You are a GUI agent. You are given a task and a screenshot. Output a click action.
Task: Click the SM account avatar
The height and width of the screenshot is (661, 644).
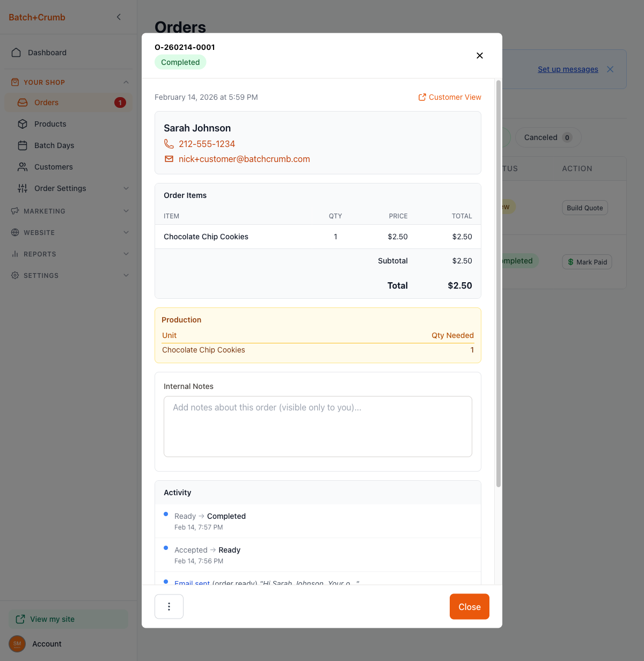pos(17,644)
